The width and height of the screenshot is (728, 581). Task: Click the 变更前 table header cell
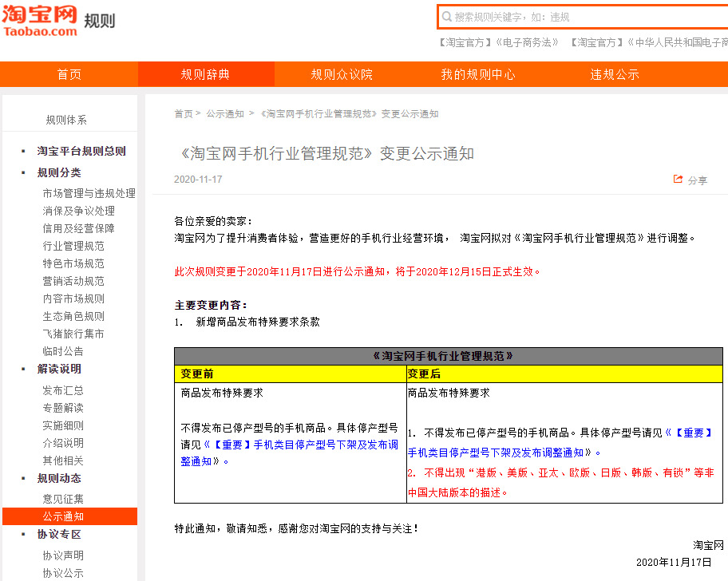click(291, 374)
